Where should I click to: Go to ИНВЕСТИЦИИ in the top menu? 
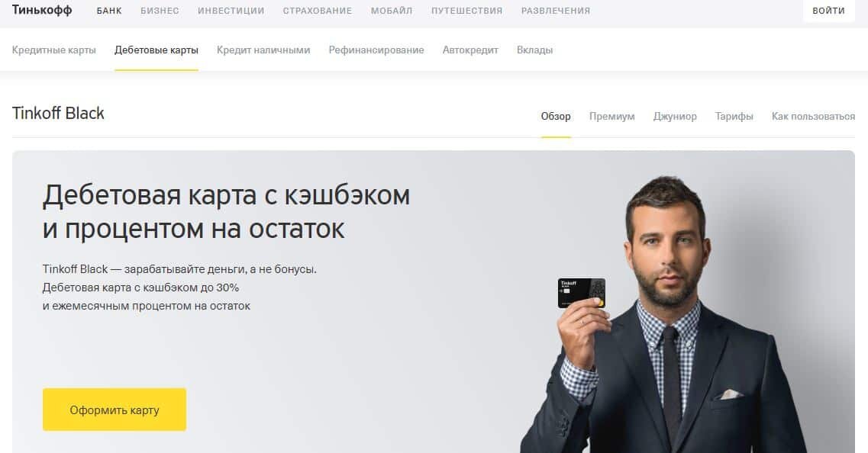pos(231,11)
